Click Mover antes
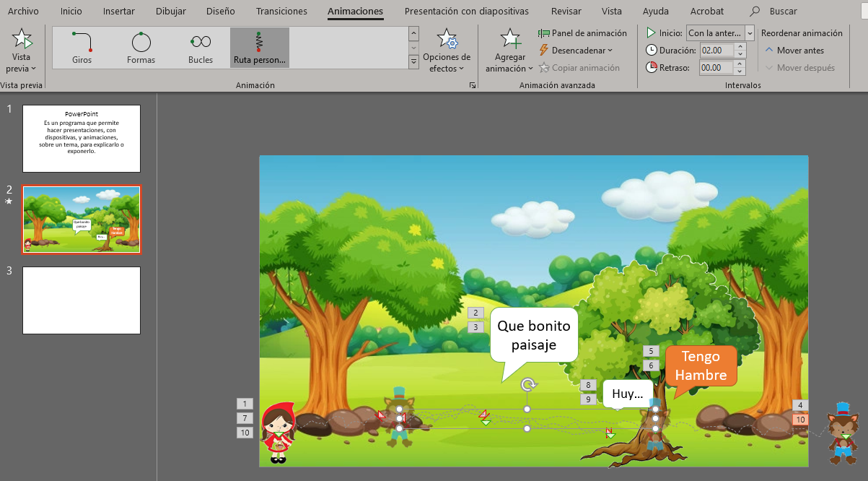This screenshot has width=868, height=481. (x=794, y=51)
